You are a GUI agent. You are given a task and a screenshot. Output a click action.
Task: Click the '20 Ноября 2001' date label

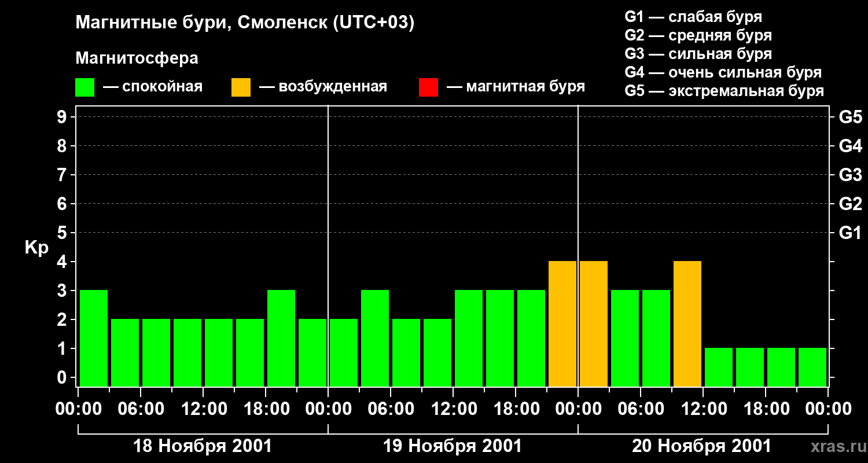click(x=701, y=446)
